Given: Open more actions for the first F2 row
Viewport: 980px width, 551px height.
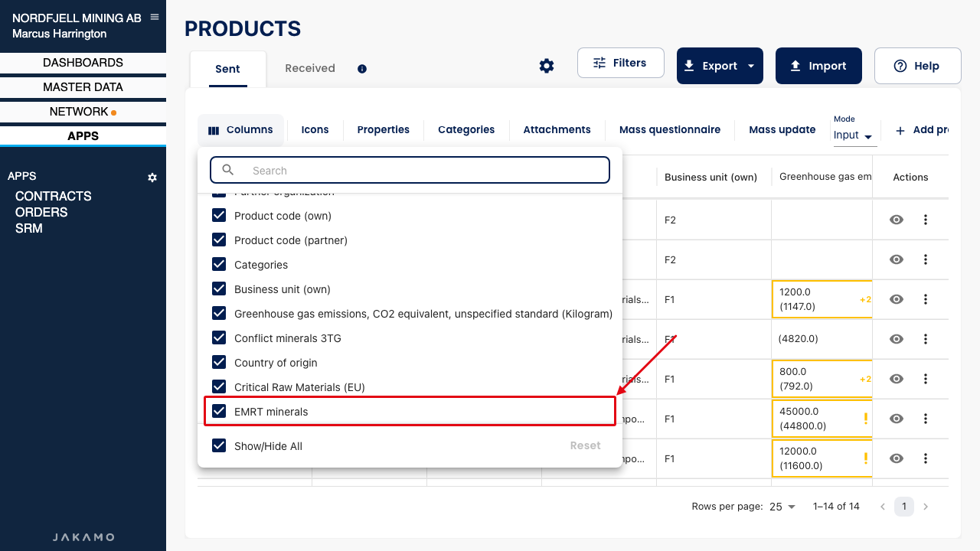Looking at the screenshot, I should [926, 220].
